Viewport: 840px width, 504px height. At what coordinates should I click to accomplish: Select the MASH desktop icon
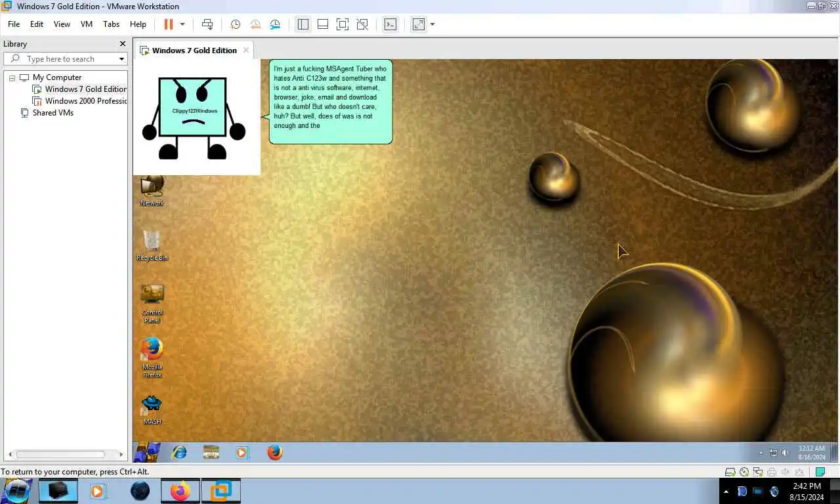point(152,409)
